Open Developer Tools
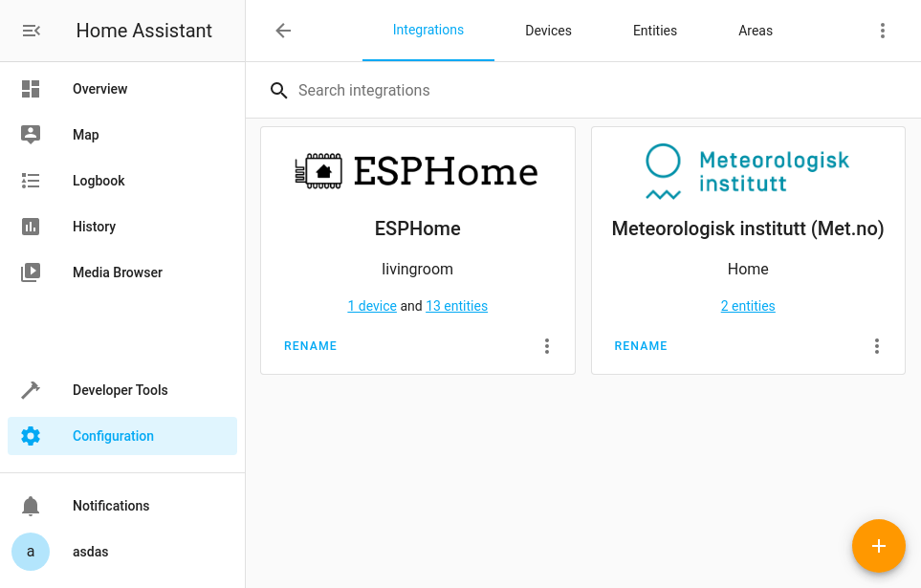The width and height of the screenshot is (921, 588). point(120,390)
